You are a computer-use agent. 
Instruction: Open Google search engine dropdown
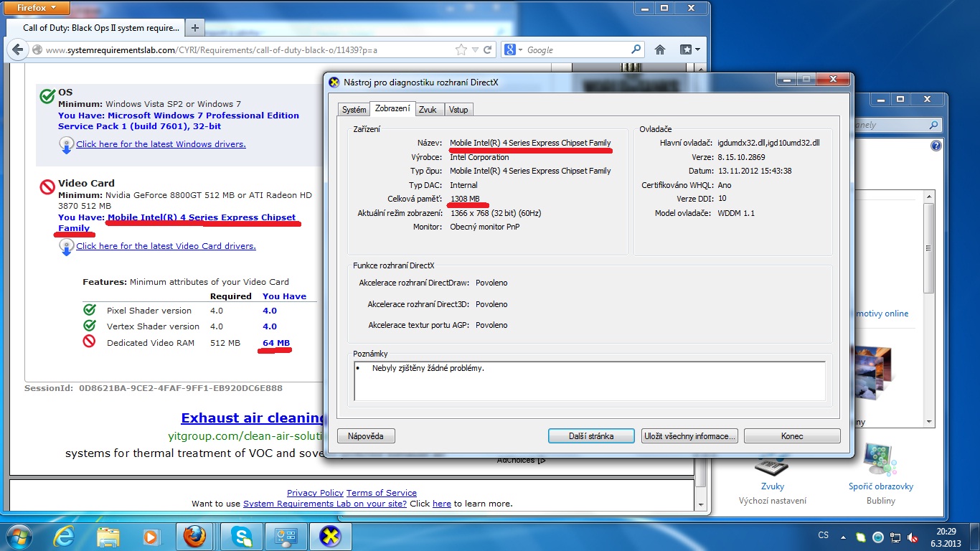point(514,50)
